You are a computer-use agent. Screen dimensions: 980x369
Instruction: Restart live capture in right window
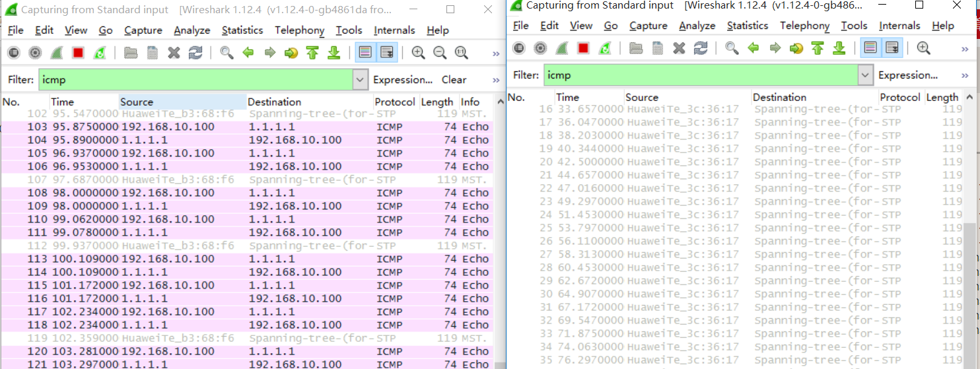(605, 48)
